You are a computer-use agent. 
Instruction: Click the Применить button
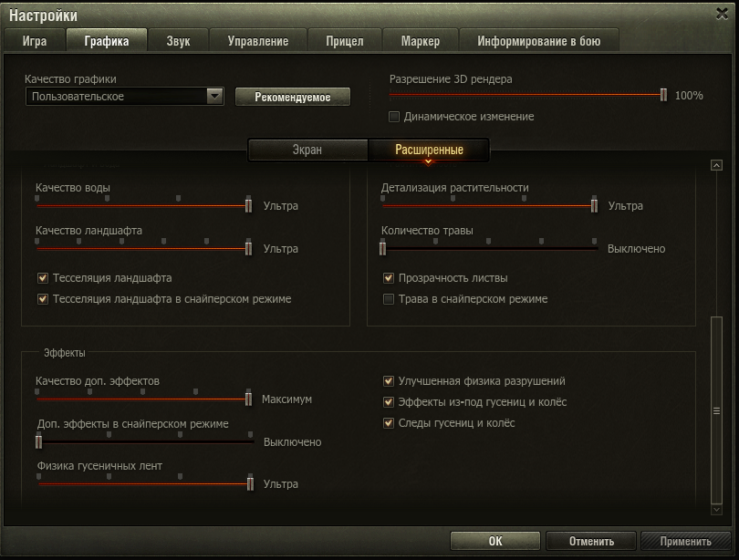(686, 541)
